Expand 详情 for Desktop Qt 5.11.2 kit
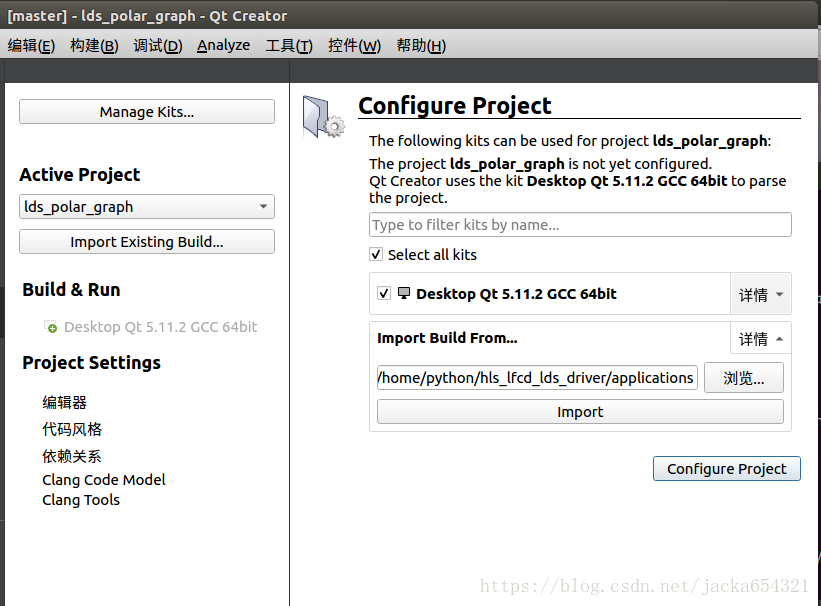Viewport: 821px width, 606px height. point(761,294)
